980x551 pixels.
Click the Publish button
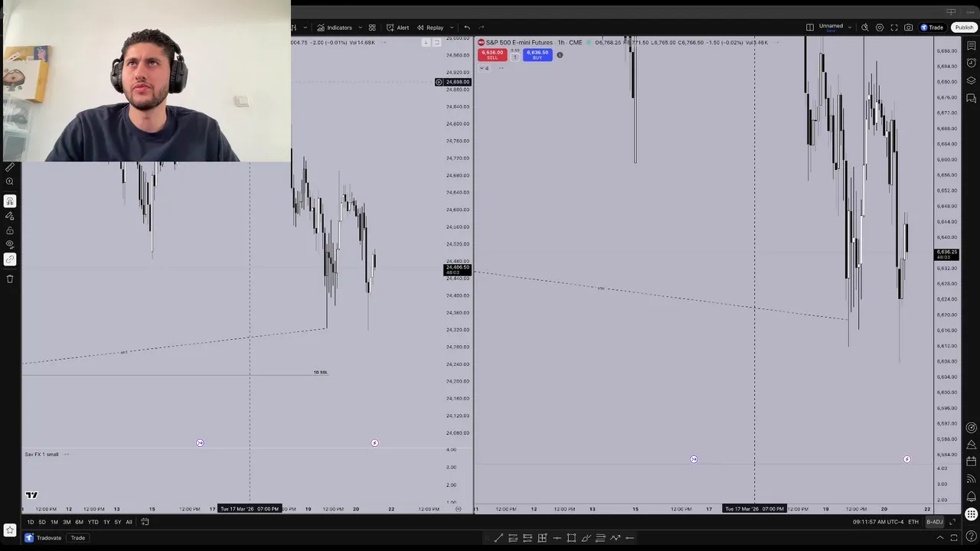(964, 28)
